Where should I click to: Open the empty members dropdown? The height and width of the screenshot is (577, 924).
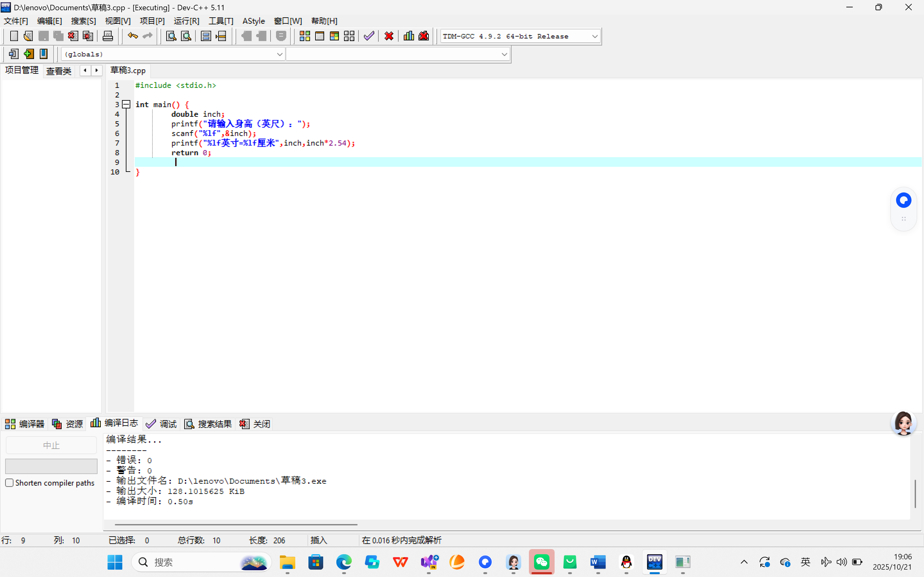pyautogui.click(x=504, y=54)
